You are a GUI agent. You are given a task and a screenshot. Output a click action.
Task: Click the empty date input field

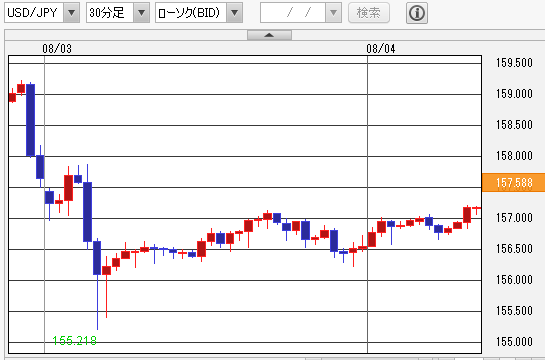(293, 13)
